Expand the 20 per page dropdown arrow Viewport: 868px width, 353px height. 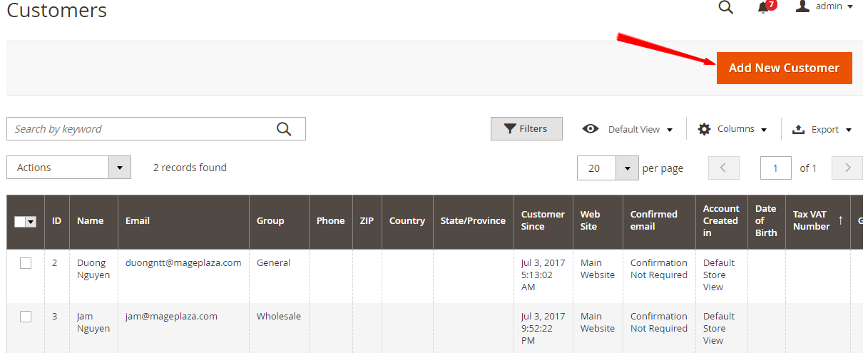627,168
